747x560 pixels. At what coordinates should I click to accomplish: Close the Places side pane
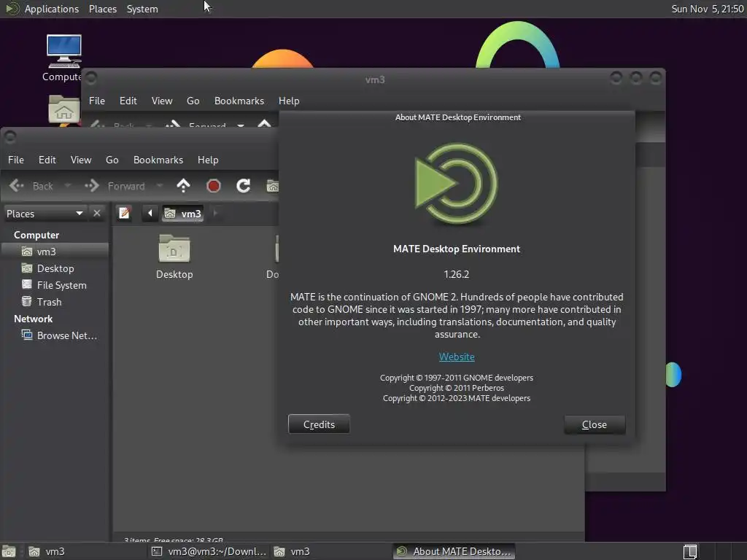[x=97, y=213]
